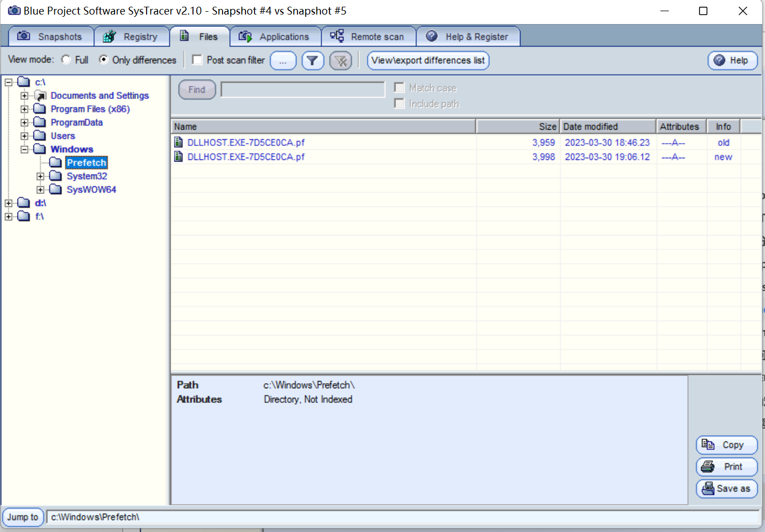
Task: Click the file icon of new DLLHOST prefetch entry
Action: coord(178,157)
